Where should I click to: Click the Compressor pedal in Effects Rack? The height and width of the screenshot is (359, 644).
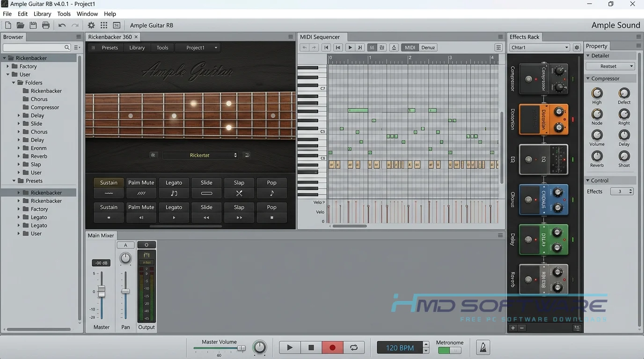543,79
